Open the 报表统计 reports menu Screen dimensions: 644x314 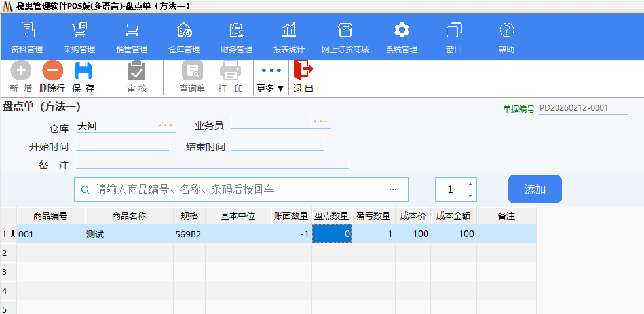tap(289, 30)
